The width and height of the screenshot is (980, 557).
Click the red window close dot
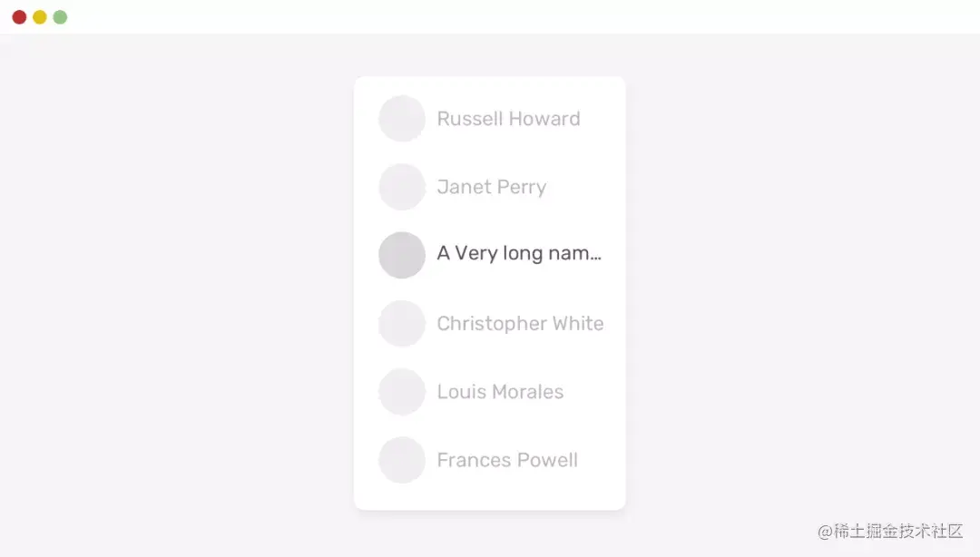19,17
